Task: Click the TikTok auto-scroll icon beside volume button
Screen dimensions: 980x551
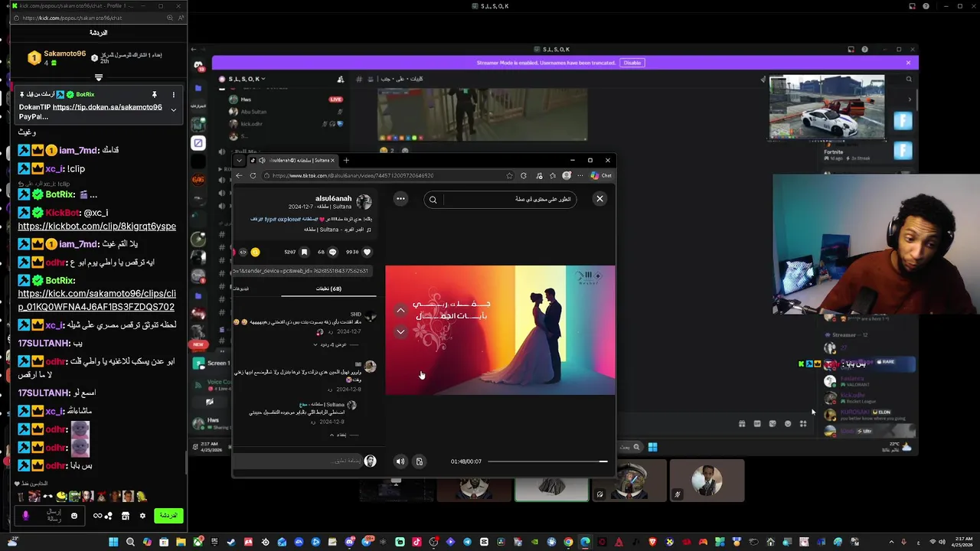Action: 419,461
